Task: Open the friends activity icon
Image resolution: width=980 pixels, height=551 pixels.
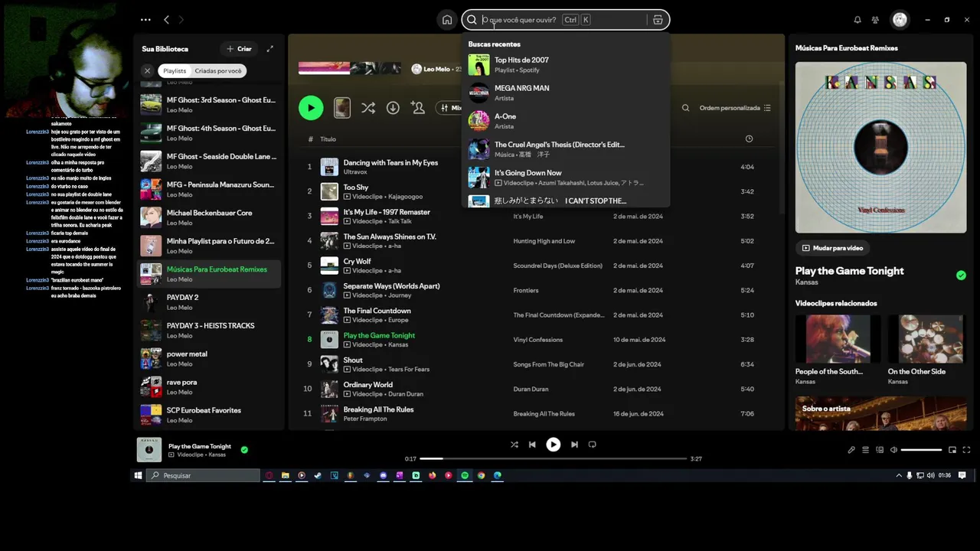Action: click(876, 20)
